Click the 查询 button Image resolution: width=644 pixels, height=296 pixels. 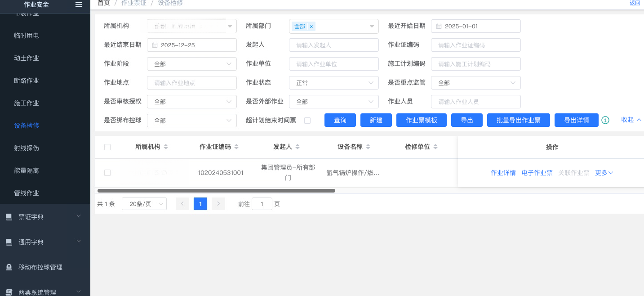340,120
